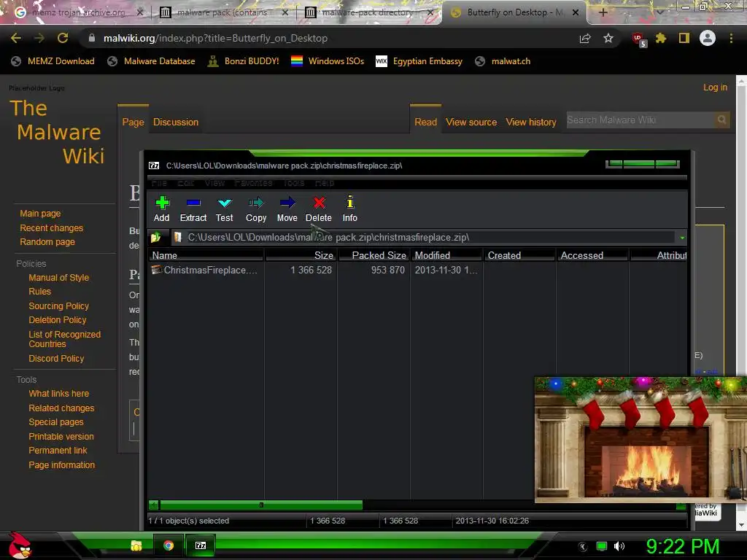Click the Christmas fireplace animation window

tap(640, 440)
